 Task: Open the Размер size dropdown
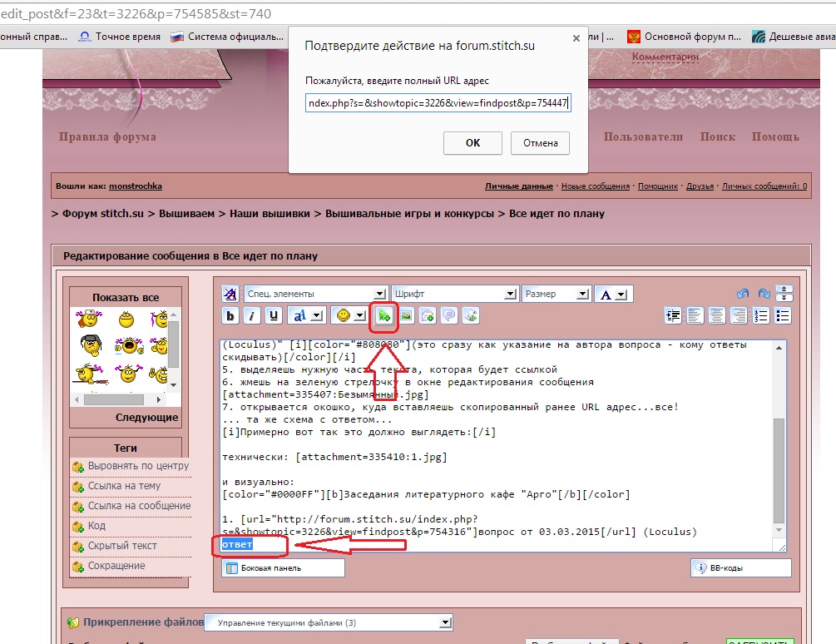click(x=557, y=295)
